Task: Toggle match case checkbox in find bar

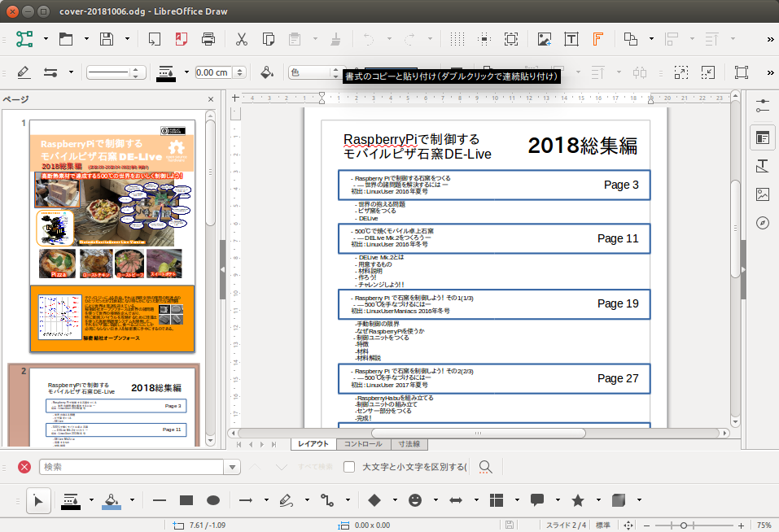Action: [349, 467]
